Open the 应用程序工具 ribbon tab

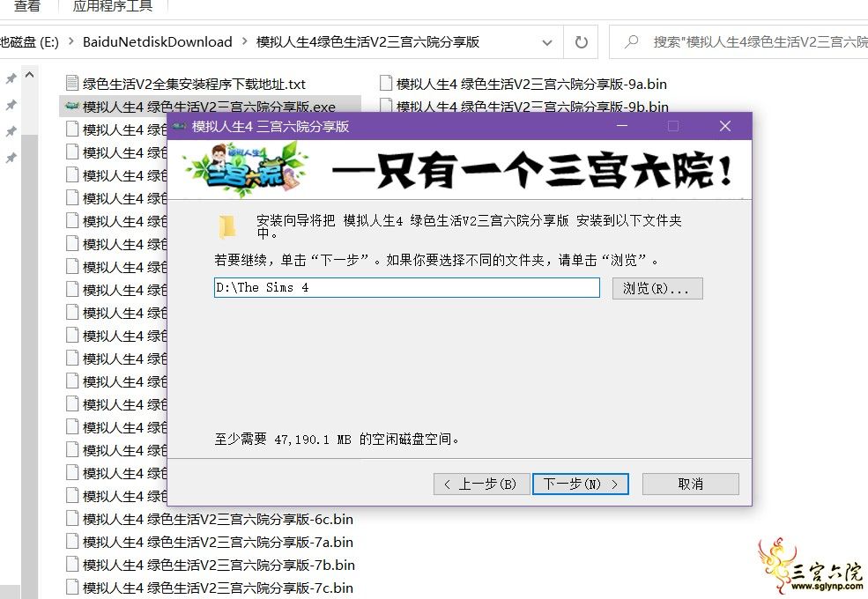[x=113, y=7]
